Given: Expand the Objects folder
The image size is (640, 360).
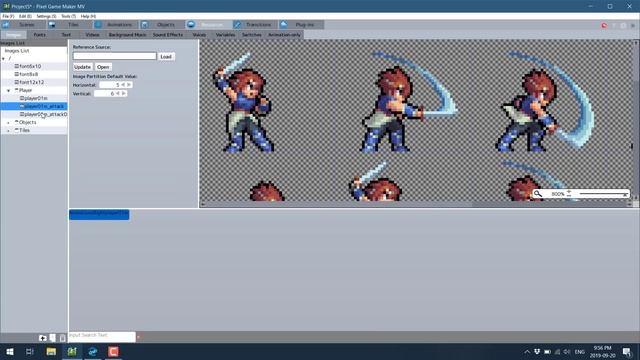Looking at the screenshot, I should (x=9, y=122).
